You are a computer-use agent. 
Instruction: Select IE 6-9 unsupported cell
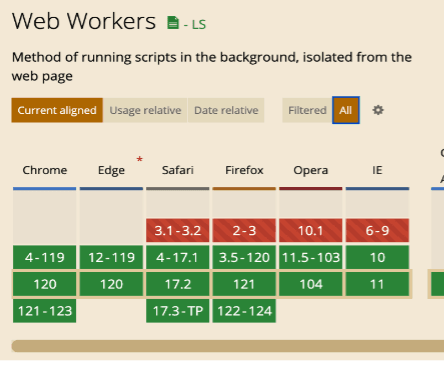(x=377, y=230)
